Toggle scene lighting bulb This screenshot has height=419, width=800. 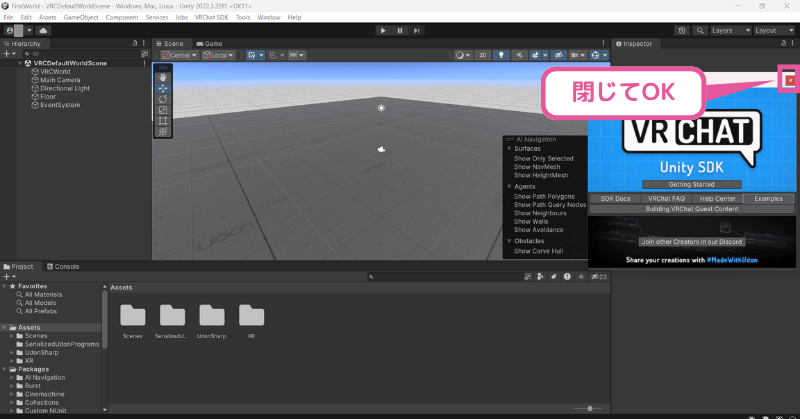501,55
